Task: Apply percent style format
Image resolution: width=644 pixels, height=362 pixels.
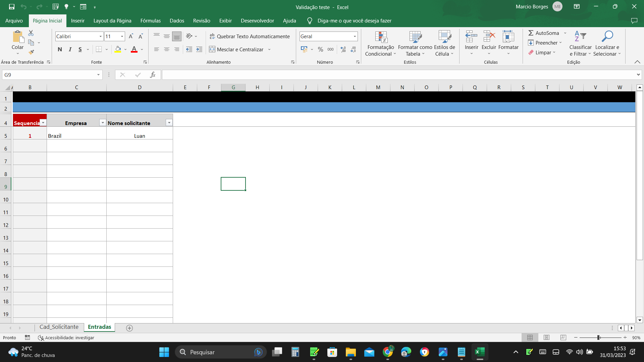Action: pos(321,49)
